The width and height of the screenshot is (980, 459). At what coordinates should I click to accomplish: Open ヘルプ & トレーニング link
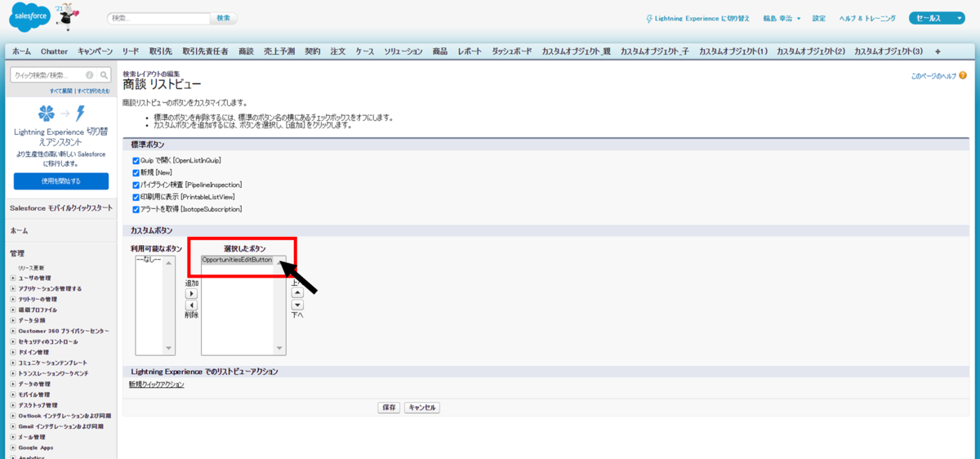(867, 18)
